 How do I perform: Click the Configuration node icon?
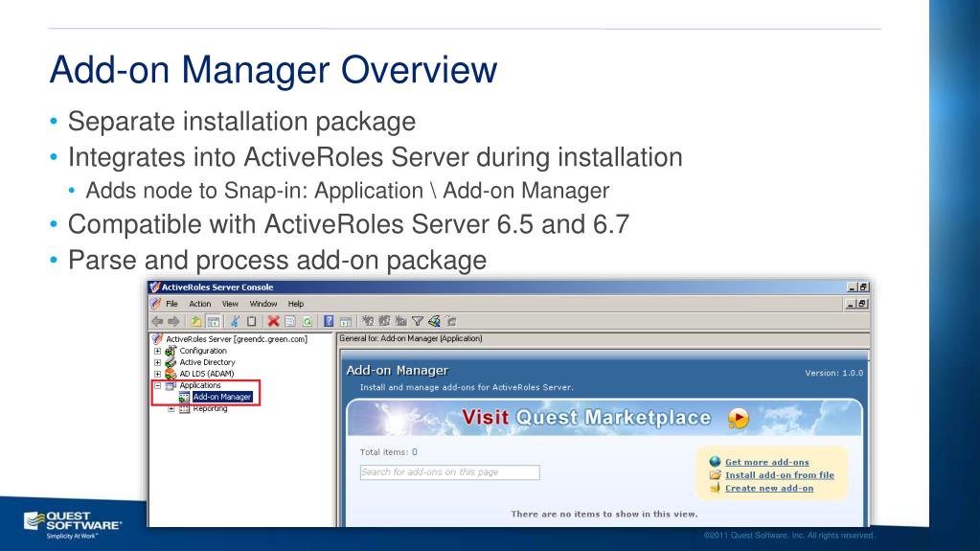171,351
